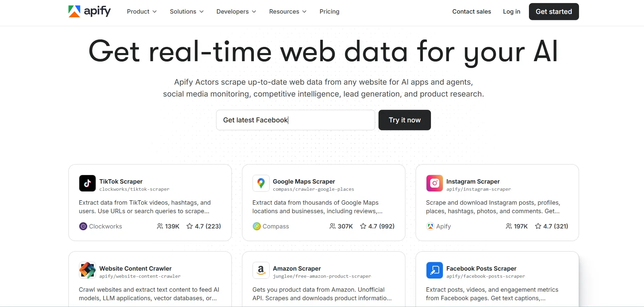
Task: Click the Instagram Scraper icon
Action: (434, 183)
